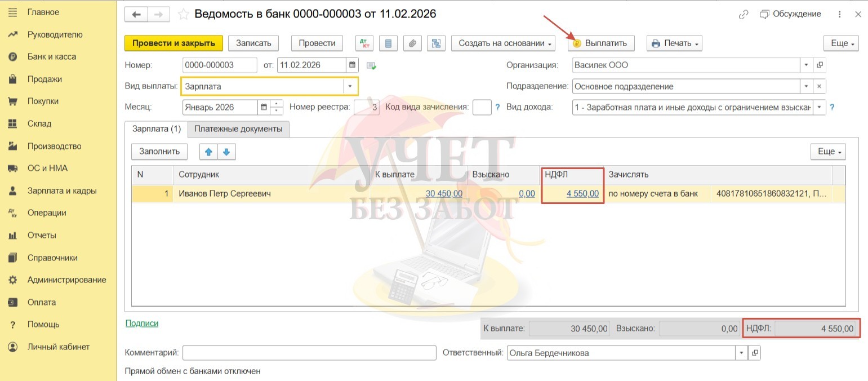Open the Организация dropdown list
This screenshot has height=381, width=868.
tap(806, 65)
